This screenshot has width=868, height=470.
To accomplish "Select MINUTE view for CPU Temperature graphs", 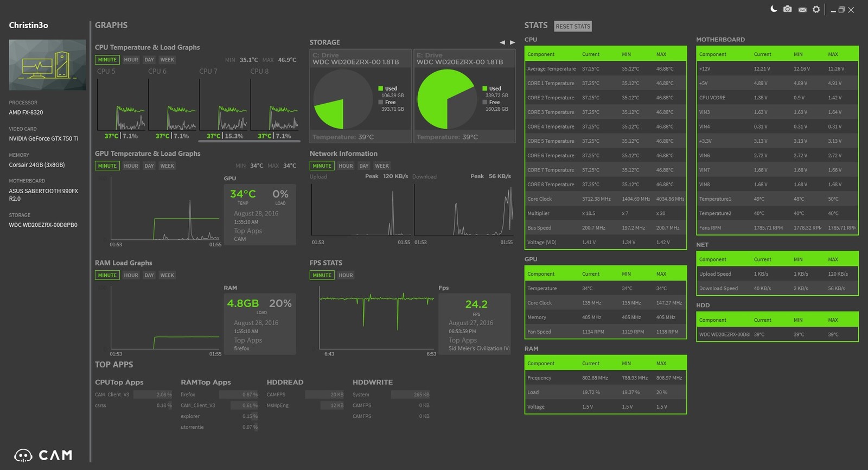I will coord(107,60).
